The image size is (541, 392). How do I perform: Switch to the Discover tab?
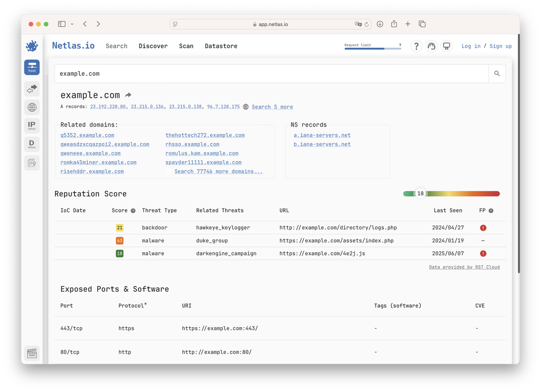[x=153, y=46]
